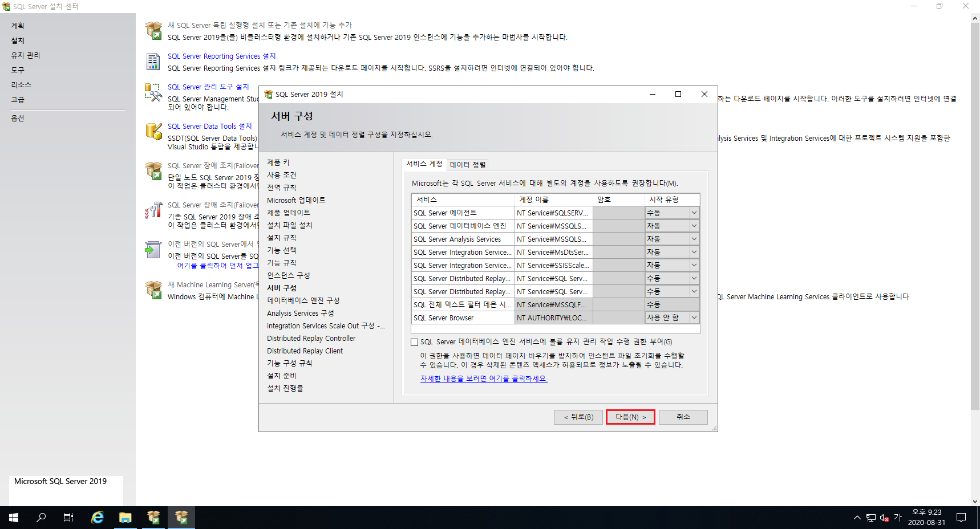The width and height of the screenshot is (980, 529).
Task: Click the 데이터베이스 엔진 구성 step
Action: pyautogui.click(x=303, y=300)
